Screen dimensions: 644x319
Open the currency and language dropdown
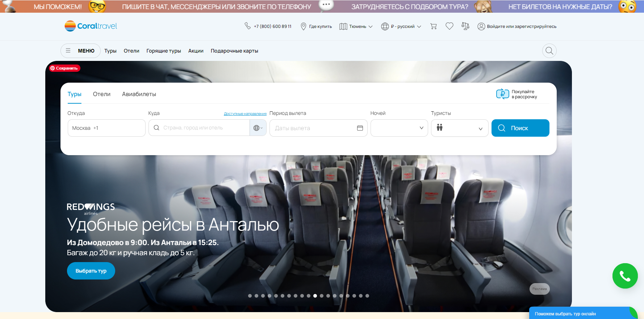(401, 26)
